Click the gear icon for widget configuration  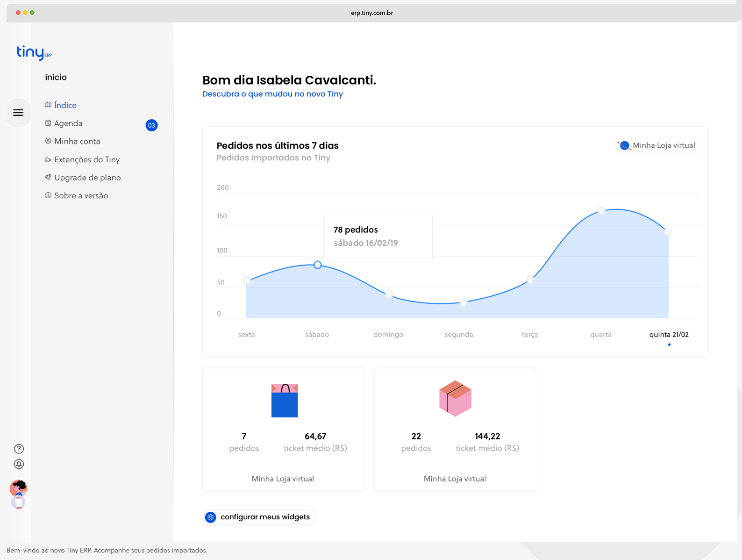[x=211, y=517]
